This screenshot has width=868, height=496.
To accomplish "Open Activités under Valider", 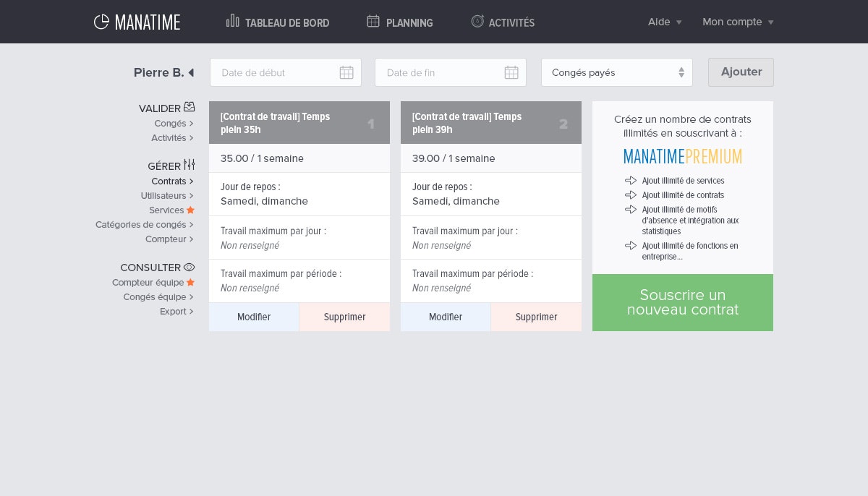I will click(169, 138).
